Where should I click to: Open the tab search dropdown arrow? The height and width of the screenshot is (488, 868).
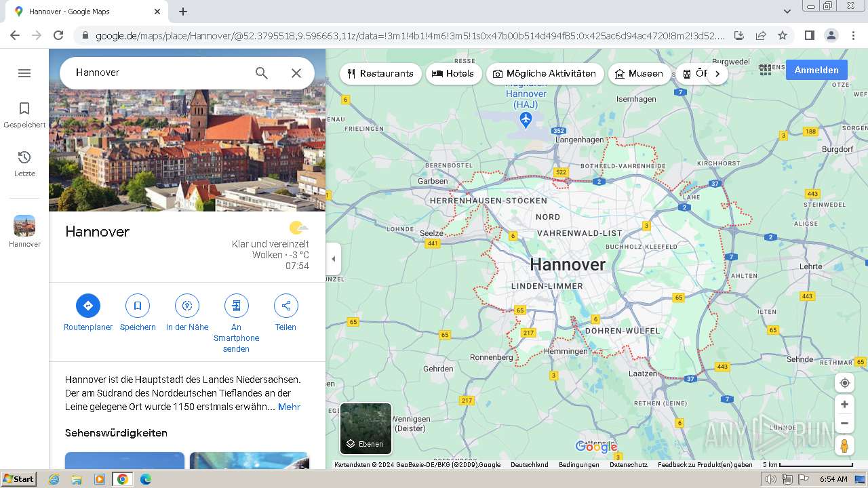click(787, 12)
